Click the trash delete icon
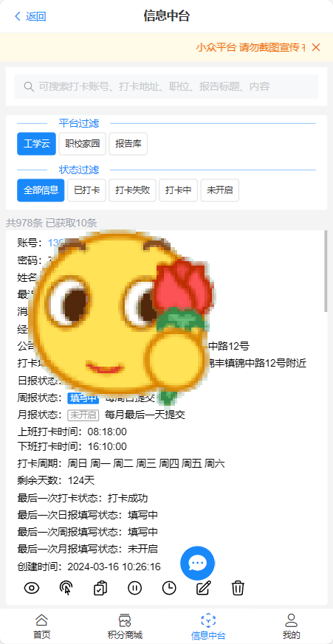Screen dimensions: 333x644 (238, 588)
